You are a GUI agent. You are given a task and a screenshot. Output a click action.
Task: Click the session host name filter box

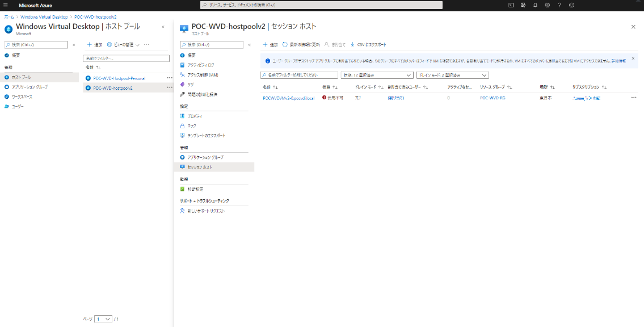point(299,75)
